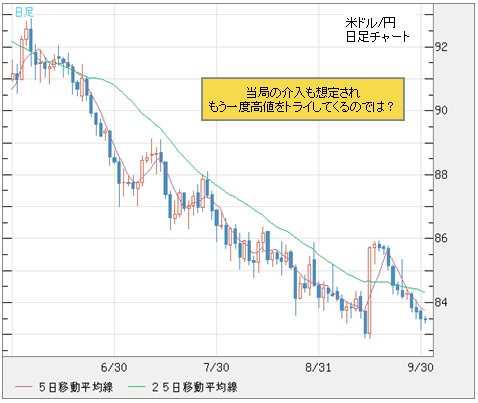Screen dimensions: 478x403
Task: Click the 7/30 date axis label
Action: point(216,367)
